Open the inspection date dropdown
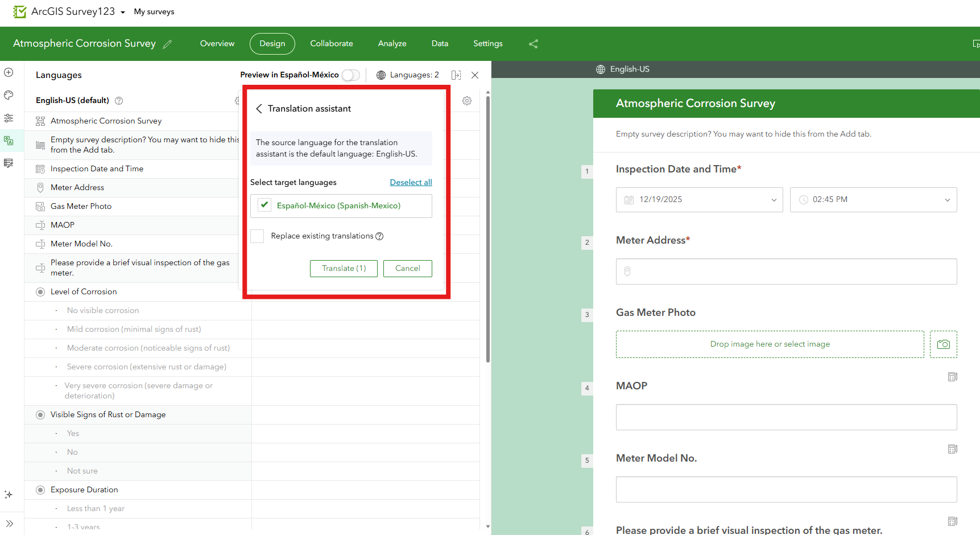This screenshot has width=980, height=535. (x=700, y=200)
